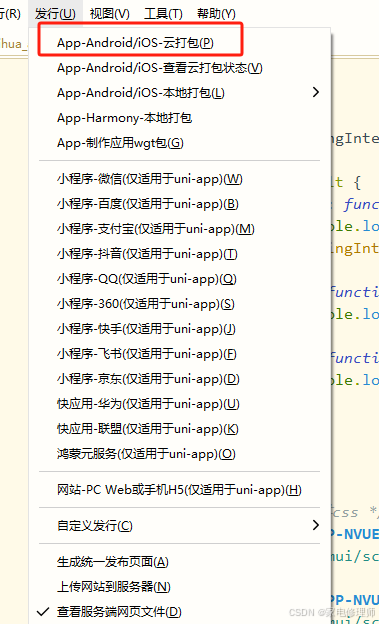Open App-Android/iOS-本地打包(L) entry
379x624 pixels.
pos(141,93)
